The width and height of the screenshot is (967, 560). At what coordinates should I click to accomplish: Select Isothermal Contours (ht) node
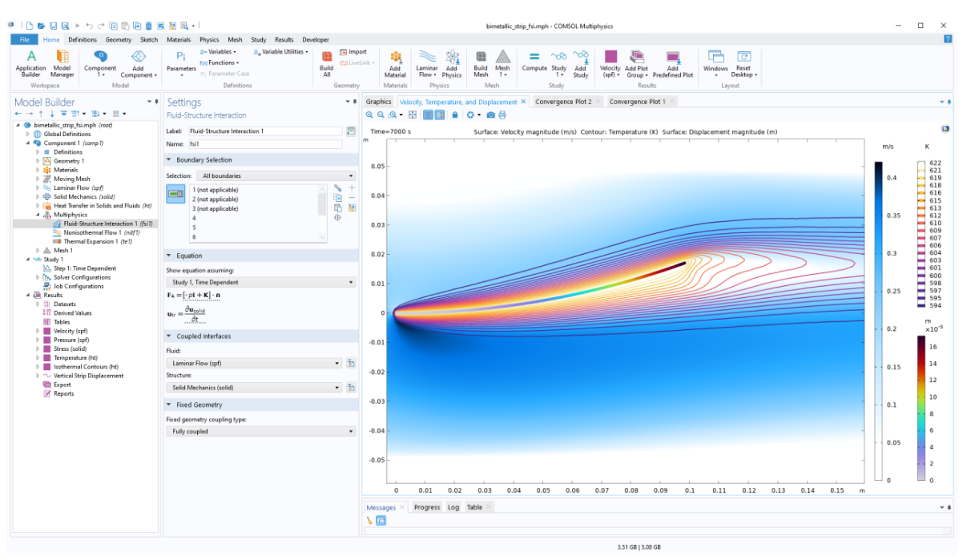(80, 366)
